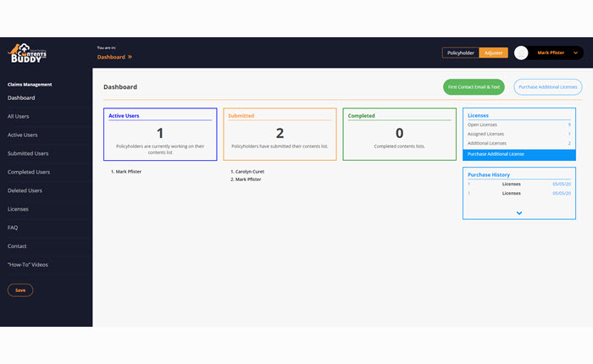Click the Purchase History heading
593x364 pixels.
pyautogui.click(x=489, y=174)
